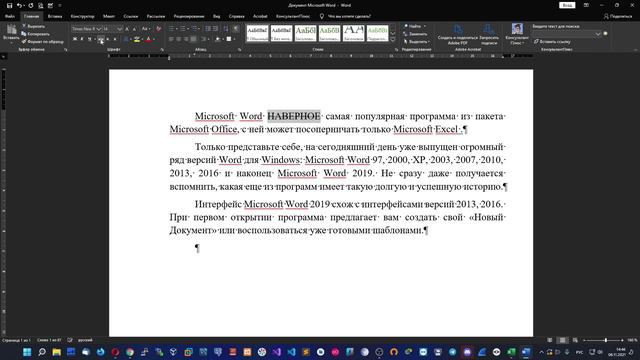
Task: Open File Explorer from taskbar
Action: click(x=56, y=352)
